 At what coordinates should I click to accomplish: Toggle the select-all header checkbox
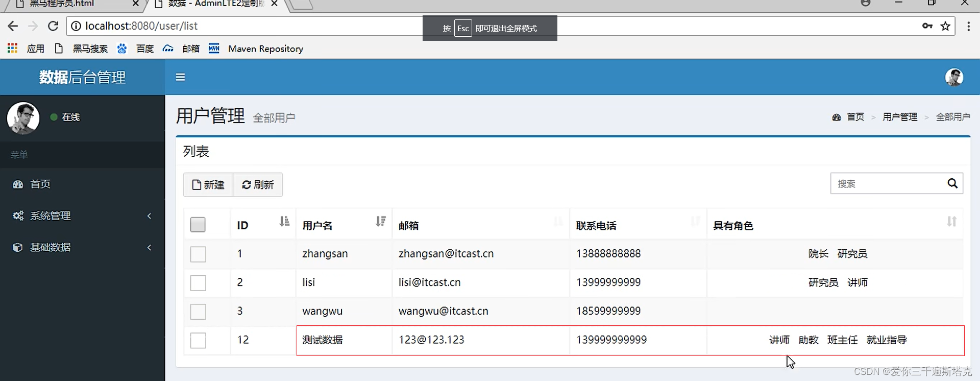pos(198,225)
